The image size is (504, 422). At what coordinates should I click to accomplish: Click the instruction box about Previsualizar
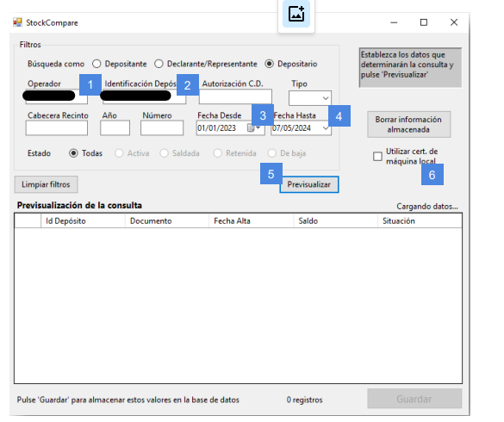[410, 67]
